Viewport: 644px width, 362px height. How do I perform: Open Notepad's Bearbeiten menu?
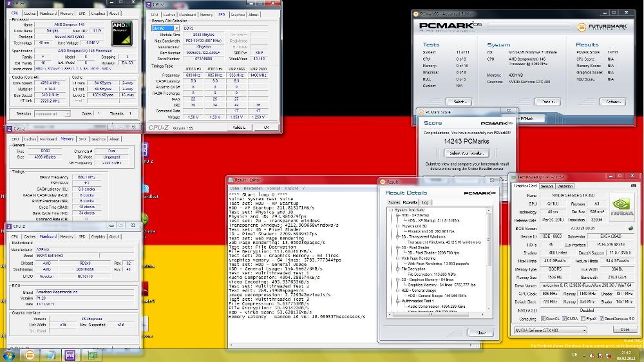253,188
